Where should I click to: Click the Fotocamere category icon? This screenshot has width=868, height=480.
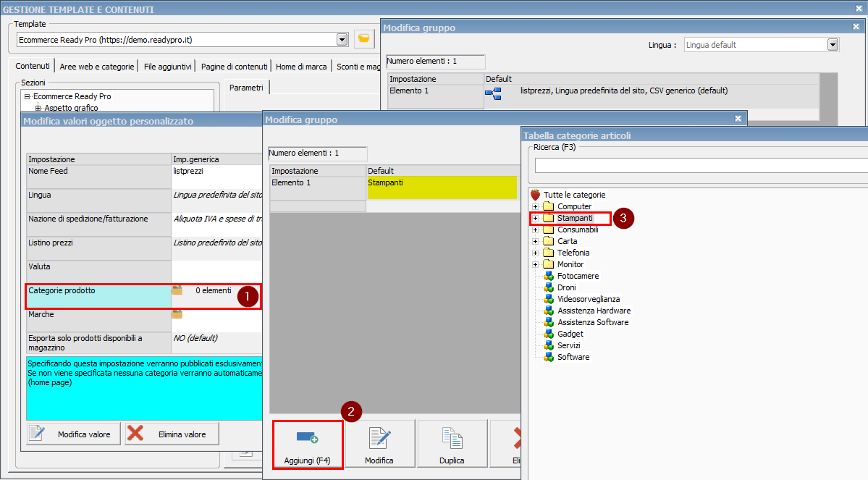549,276
